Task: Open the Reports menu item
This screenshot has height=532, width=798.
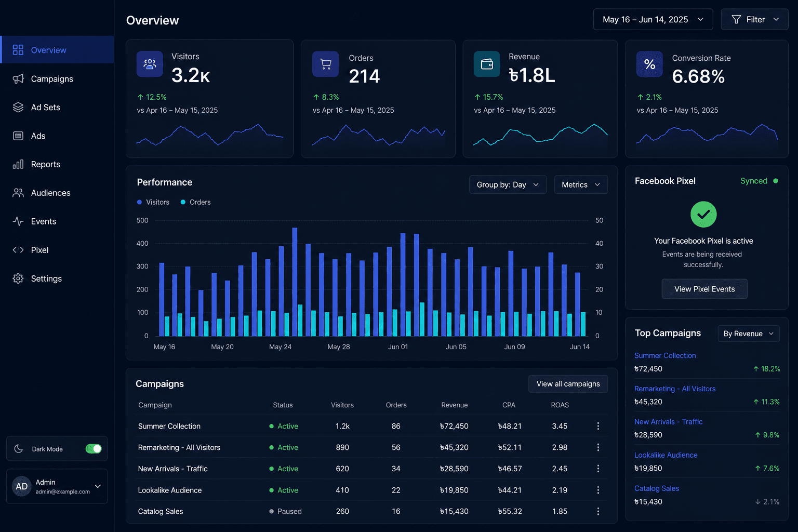Action: (57, 164)
